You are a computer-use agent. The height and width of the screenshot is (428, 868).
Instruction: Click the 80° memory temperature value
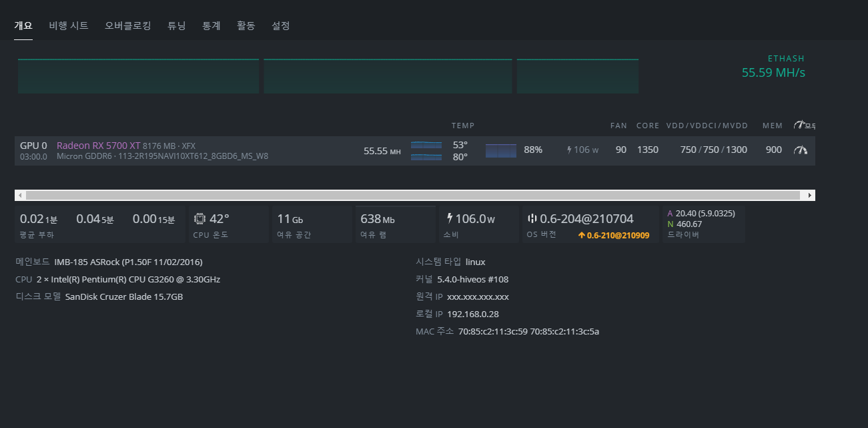pyautogui.click(x=460, y=157)
